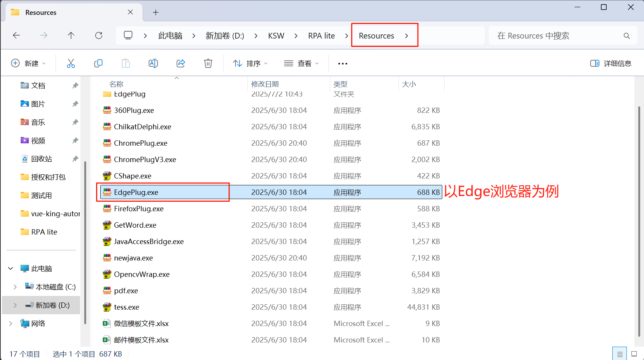Go back with the left arrow
This screenshot has height=360, width=644.
point(16,35)
